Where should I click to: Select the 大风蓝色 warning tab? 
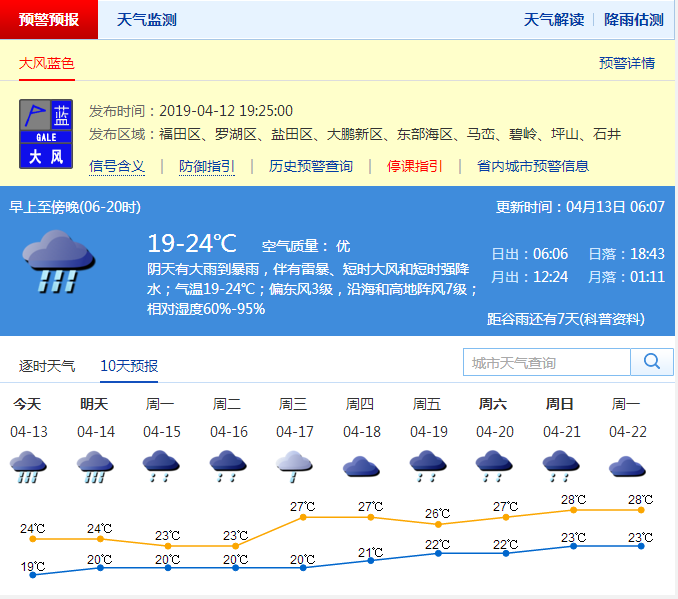[47, 63]
